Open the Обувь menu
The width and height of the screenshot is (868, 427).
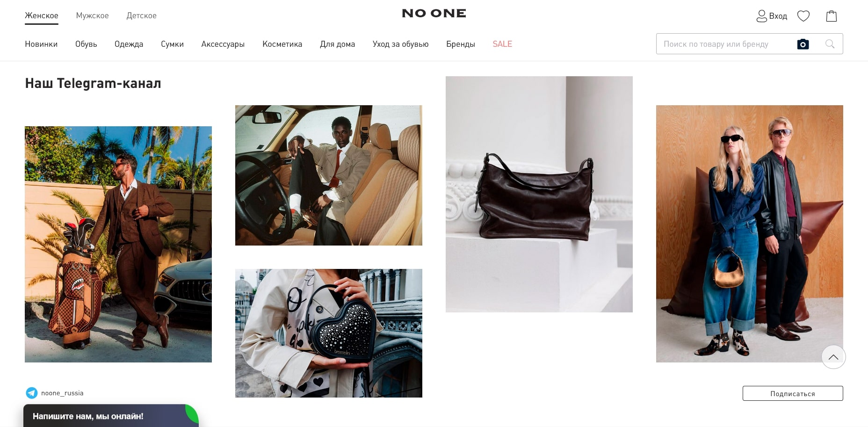(x=86, y=44)
